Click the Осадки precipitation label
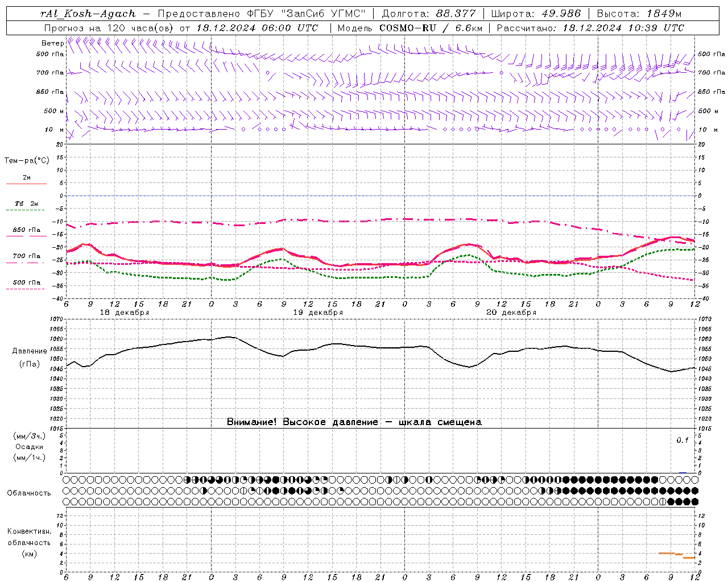 30,447
